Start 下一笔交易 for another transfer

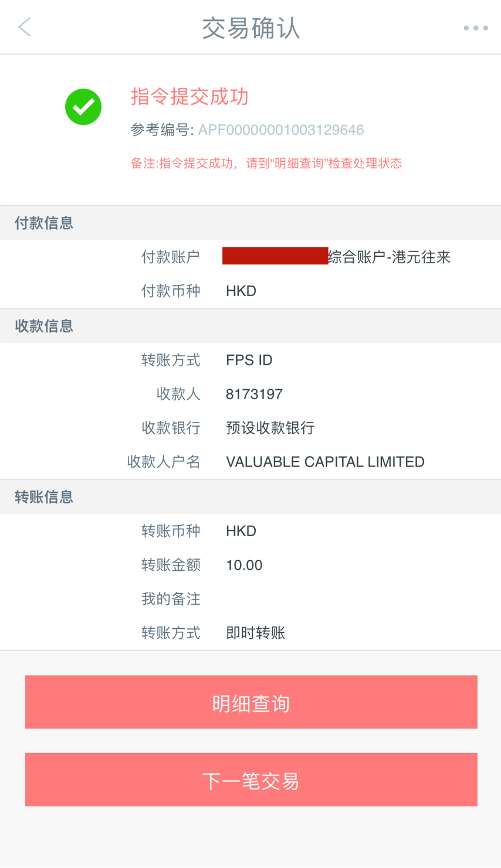pos(250,780)
